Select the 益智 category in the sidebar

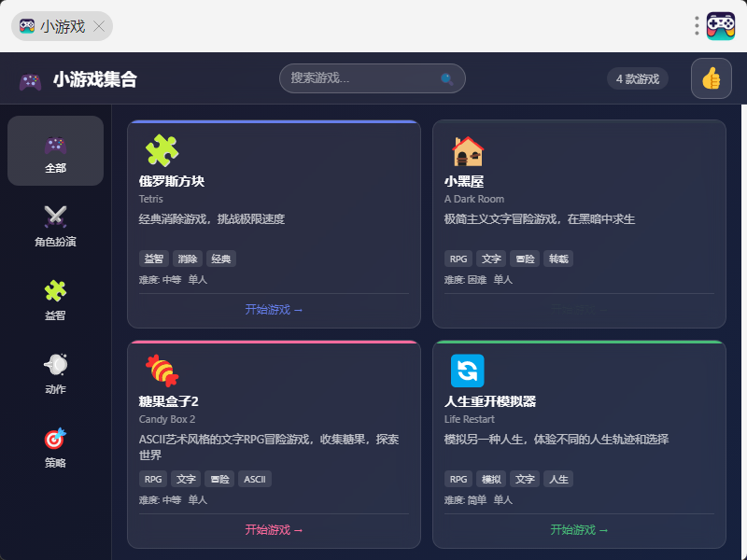pos(55,300)
